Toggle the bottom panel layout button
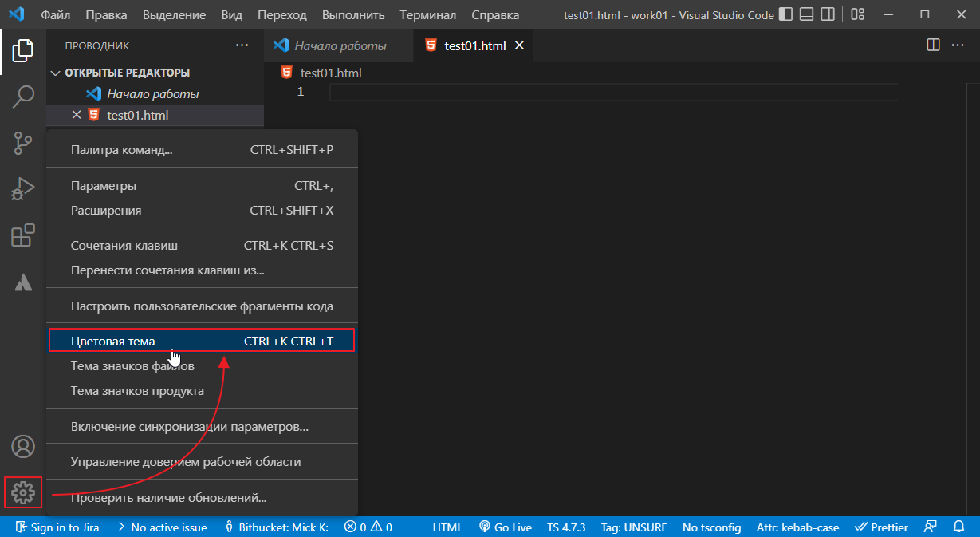This screenshot has height=537, width=980. (807, 14)
